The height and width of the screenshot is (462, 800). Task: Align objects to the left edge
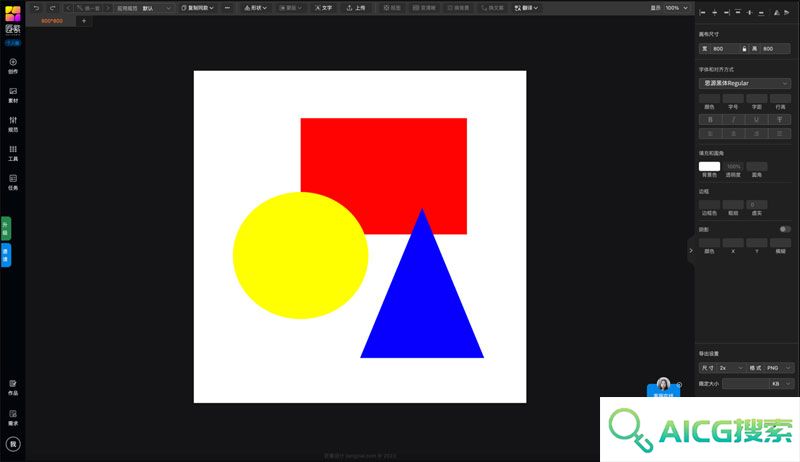[x=703, y=12]
